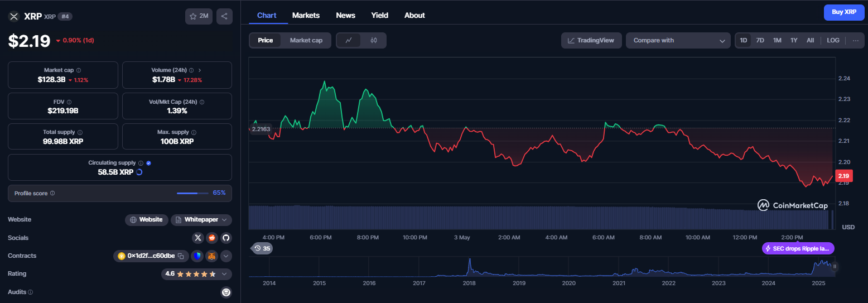Click the Volume (24h) info icon

click(191, 70)
